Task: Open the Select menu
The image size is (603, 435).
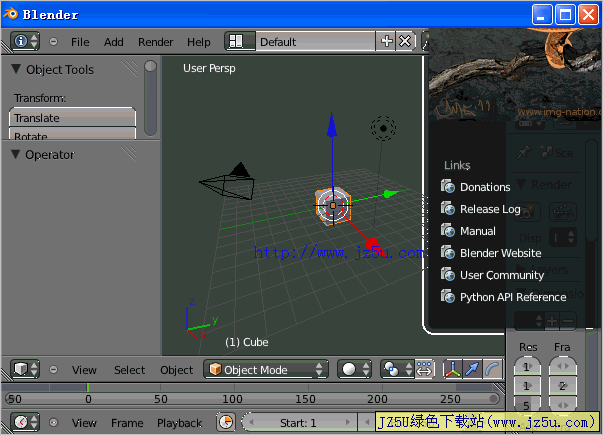Action: point(129,370)
